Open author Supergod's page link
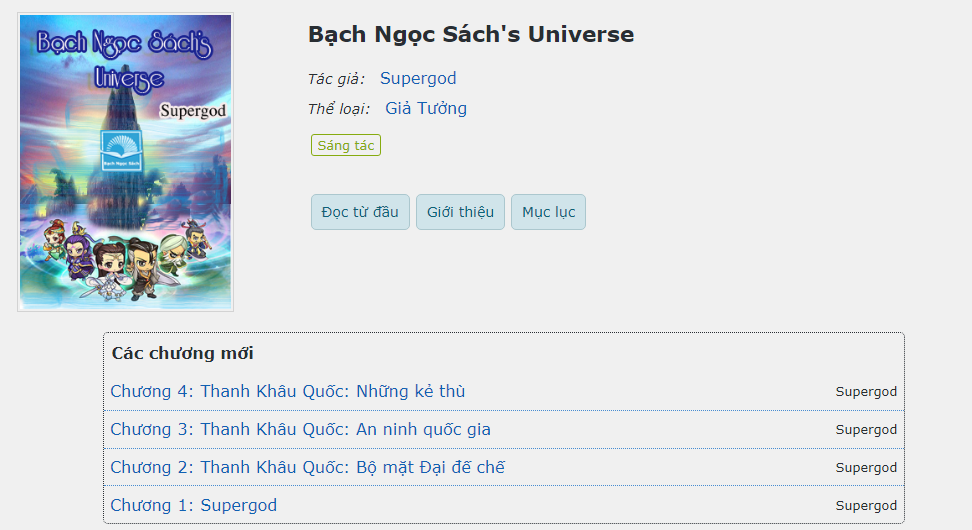The height and width of the screenshot is (530, 972). coord(418,78)
